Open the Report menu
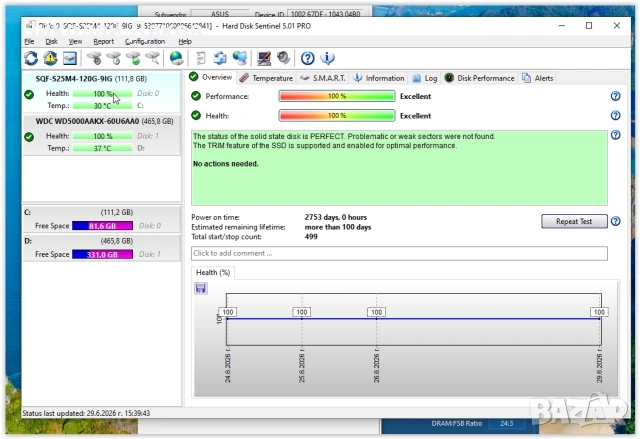Screen dimensions: 640x439 (103, 42)
